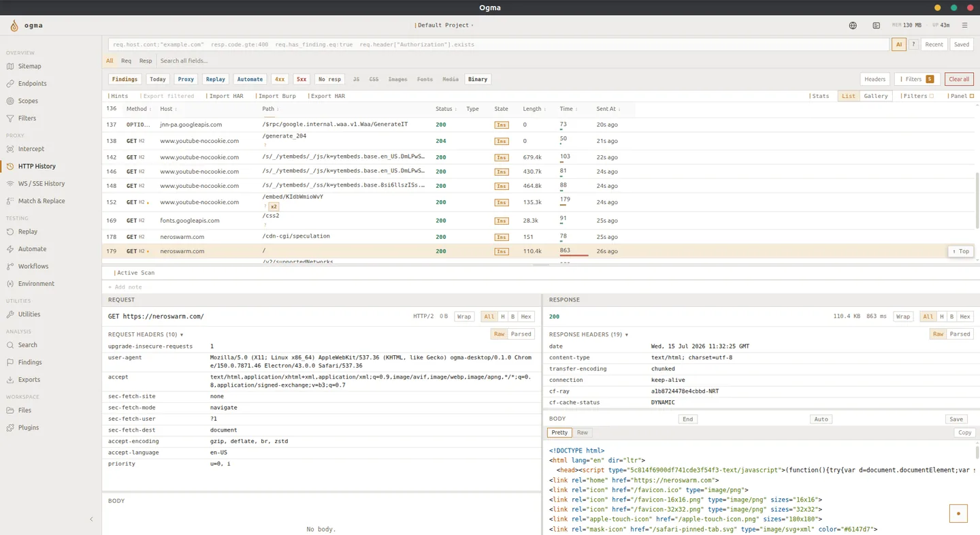Copy the response body
This screenshot has width=980, height=535.
(x=964, y=433)
